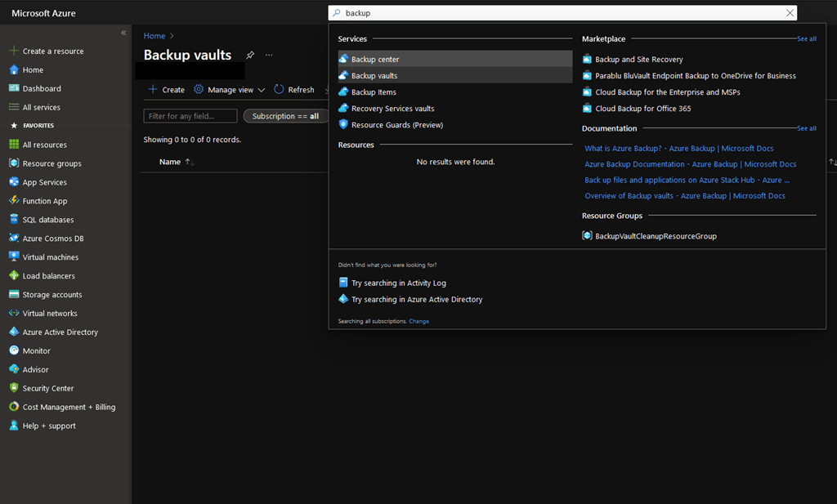The height and width of the screenshot is (504, 837).
Task: Click Marketplace See all link
Action: click(x=806, y=39)
